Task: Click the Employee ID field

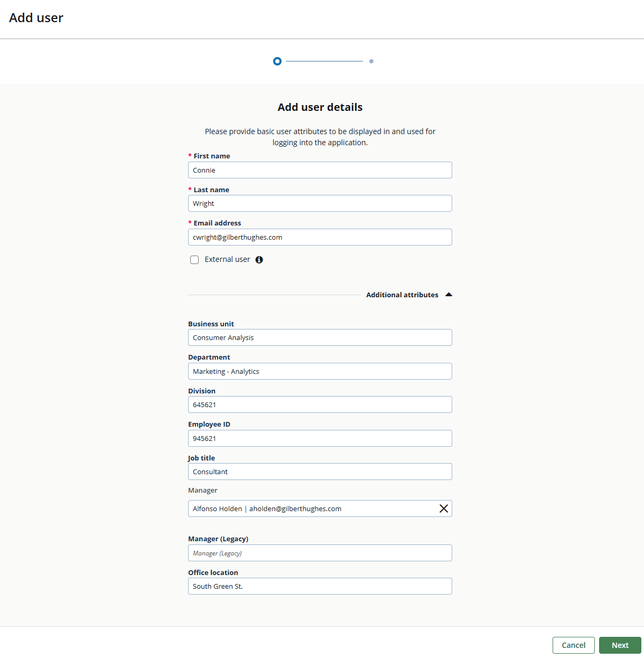Action: (320, 438)
